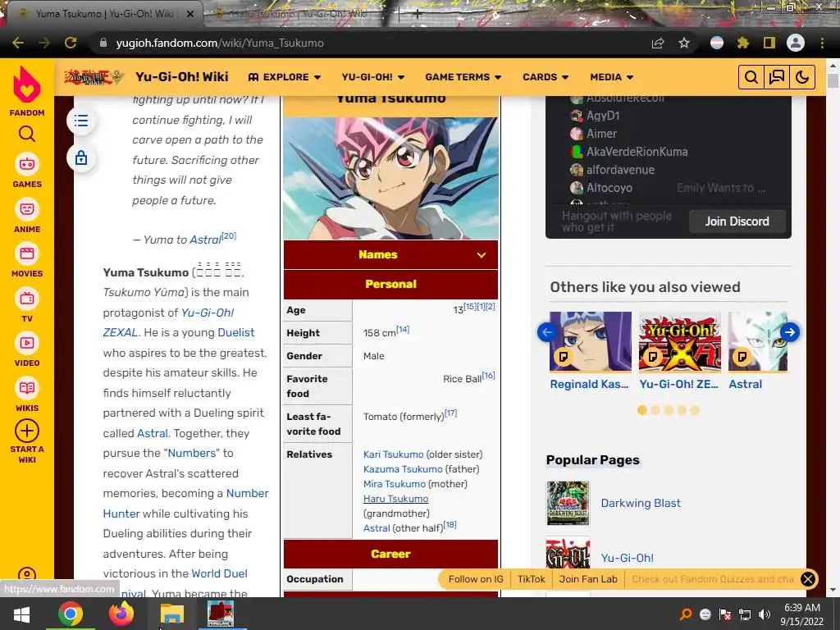Viewport: 840px width, 630px height.
Task: Toggle dark mode moon icon
Action: click(x=802, y=78)
